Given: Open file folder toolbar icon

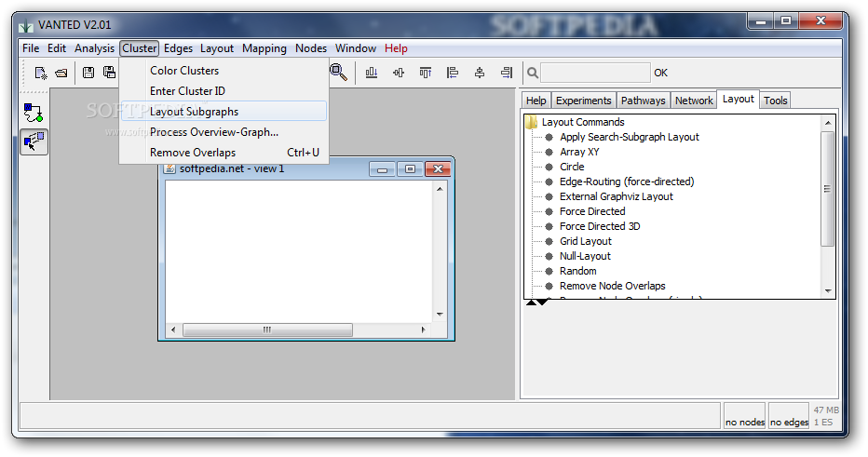Looking at the screenshot, I should tap(61, 73).
